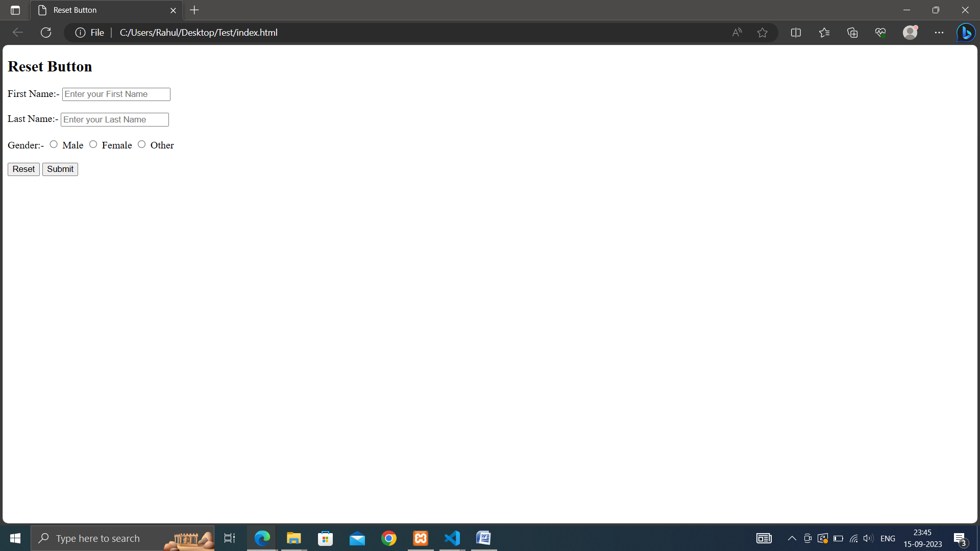Screen dimensions: 980x551
Task: Open the Windows Start menu
Action: (15, 538)
